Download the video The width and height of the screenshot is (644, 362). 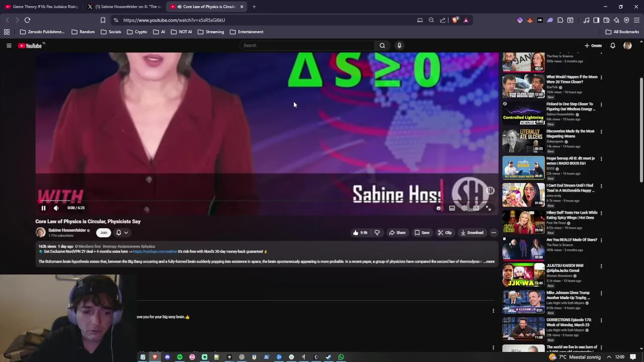click(x=472, y=233)
